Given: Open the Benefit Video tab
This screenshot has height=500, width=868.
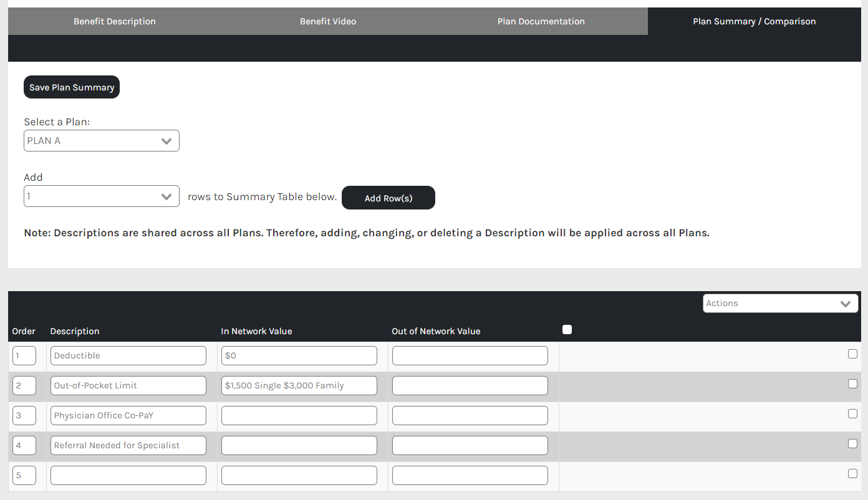Looking at the screenshot, I should point(328,21).
